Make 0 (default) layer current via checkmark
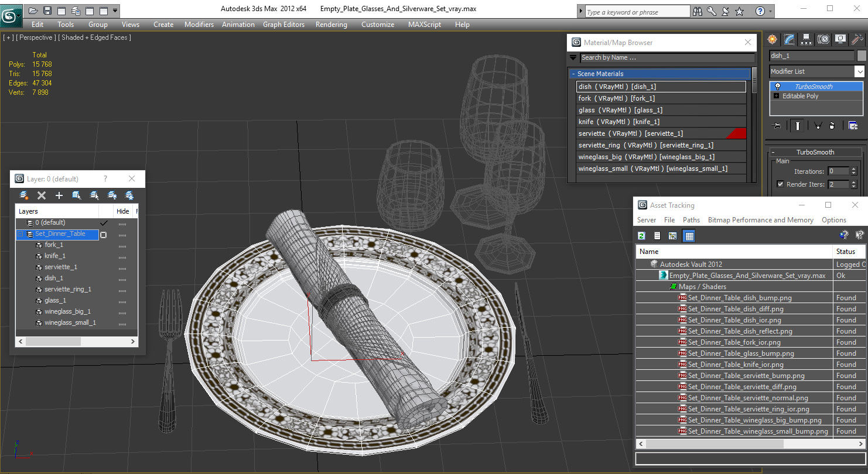The image size is (868, 474). pos(104,223)
